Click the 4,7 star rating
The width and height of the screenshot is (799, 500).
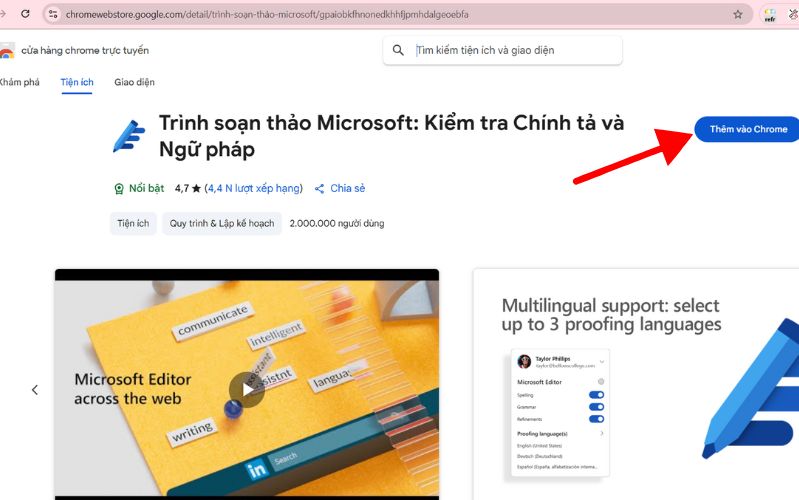[188, 188]
